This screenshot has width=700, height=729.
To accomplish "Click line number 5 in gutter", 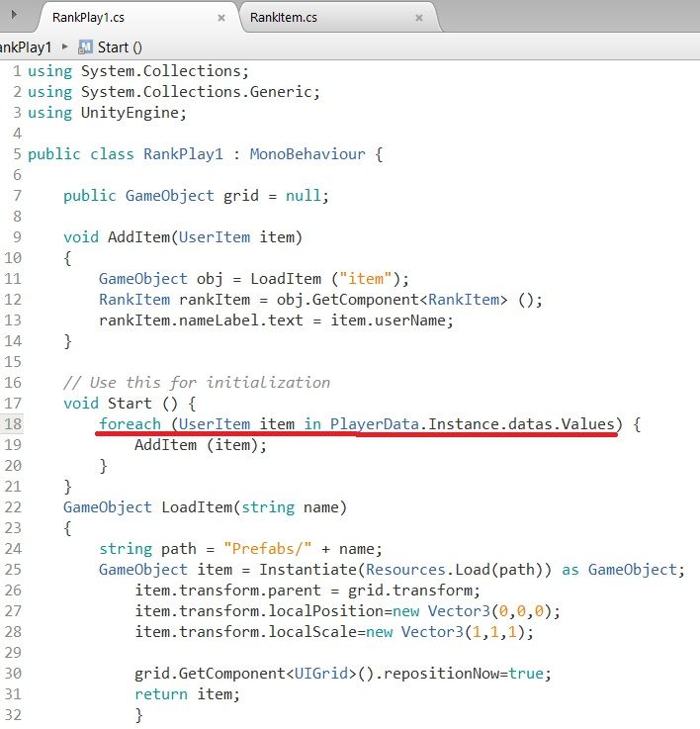I will (x=17, y=154).
